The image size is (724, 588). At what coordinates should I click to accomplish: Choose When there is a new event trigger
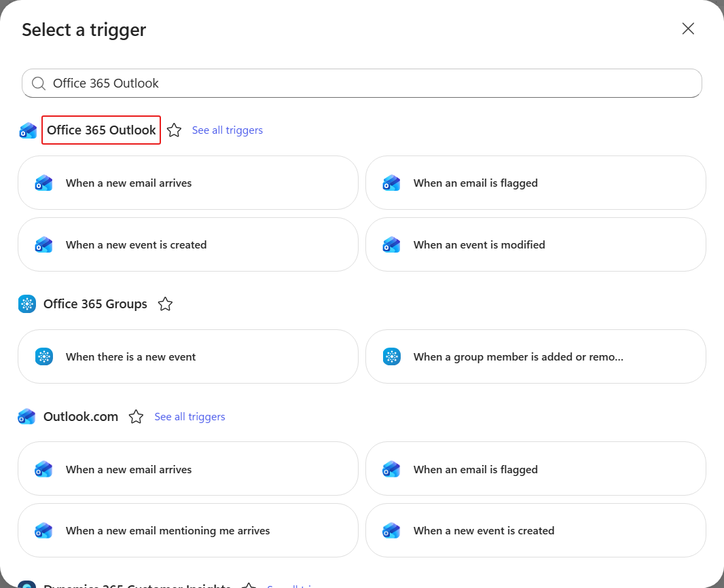tap(188, 356)
